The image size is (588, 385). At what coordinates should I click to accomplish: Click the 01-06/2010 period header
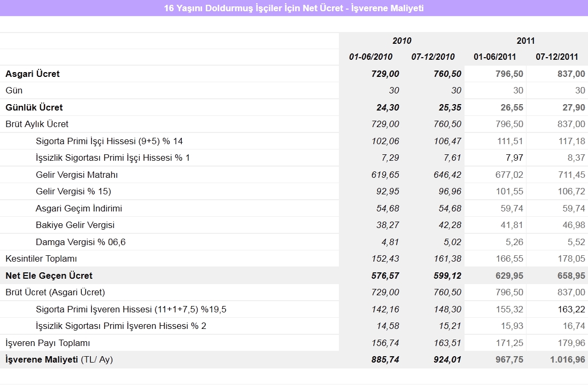click(370, 57)
